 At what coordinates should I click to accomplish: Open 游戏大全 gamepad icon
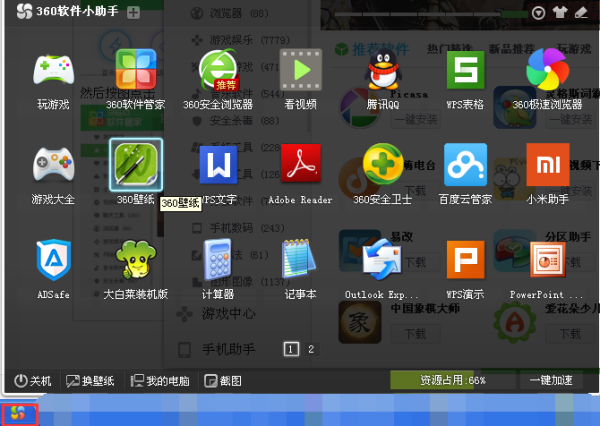tap(53, 165)
